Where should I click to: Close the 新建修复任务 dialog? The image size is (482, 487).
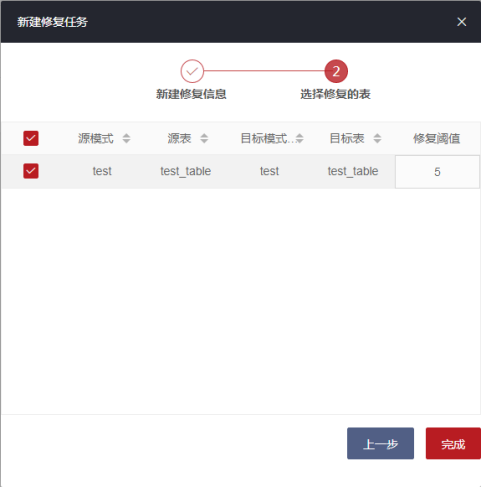coord(461,22)
